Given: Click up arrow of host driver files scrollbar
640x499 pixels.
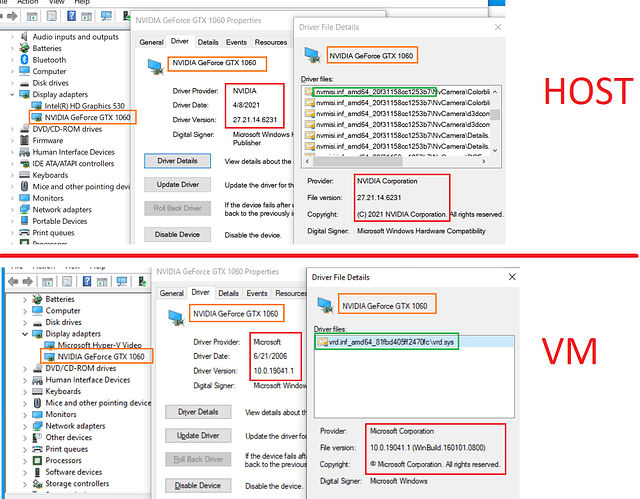Looking at the screenshot, I should click(495, 92).
